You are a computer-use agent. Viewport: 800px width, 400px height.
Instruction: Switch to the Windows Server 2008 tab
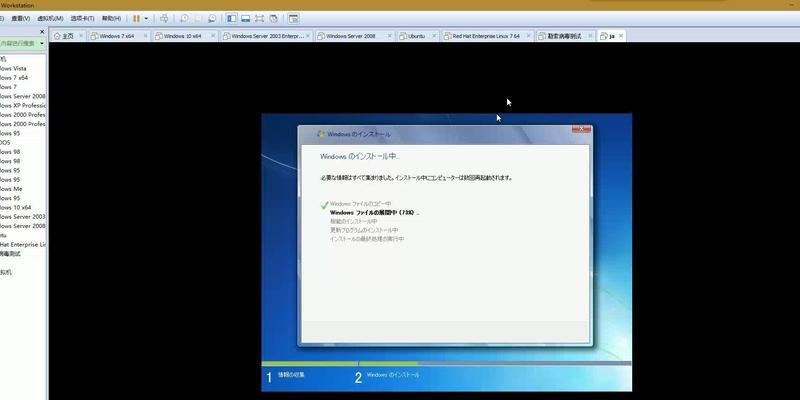[x=351, y=36]
